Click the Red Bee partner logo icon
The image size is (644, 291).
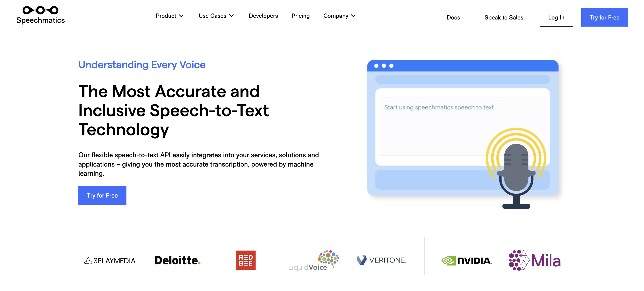245,260
